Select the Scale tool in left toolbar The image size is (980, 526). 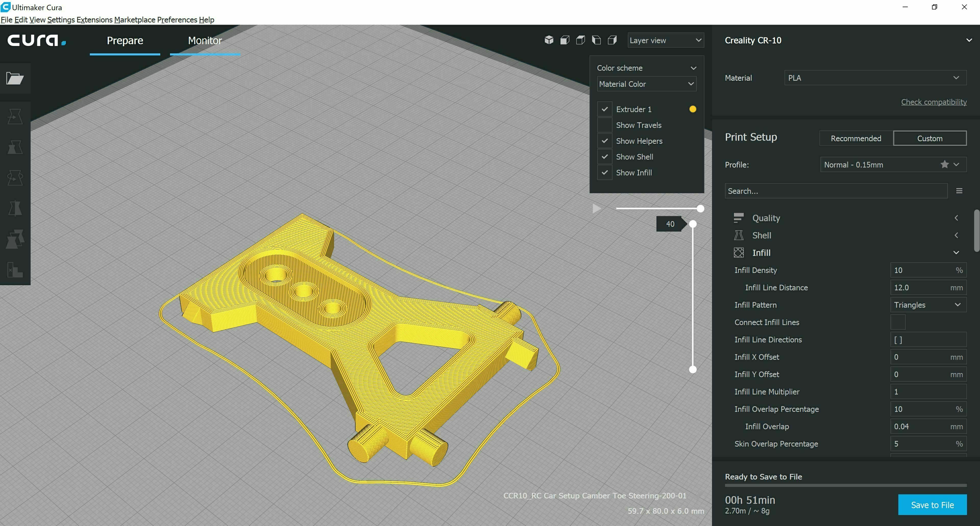click(x=15, y=147)
